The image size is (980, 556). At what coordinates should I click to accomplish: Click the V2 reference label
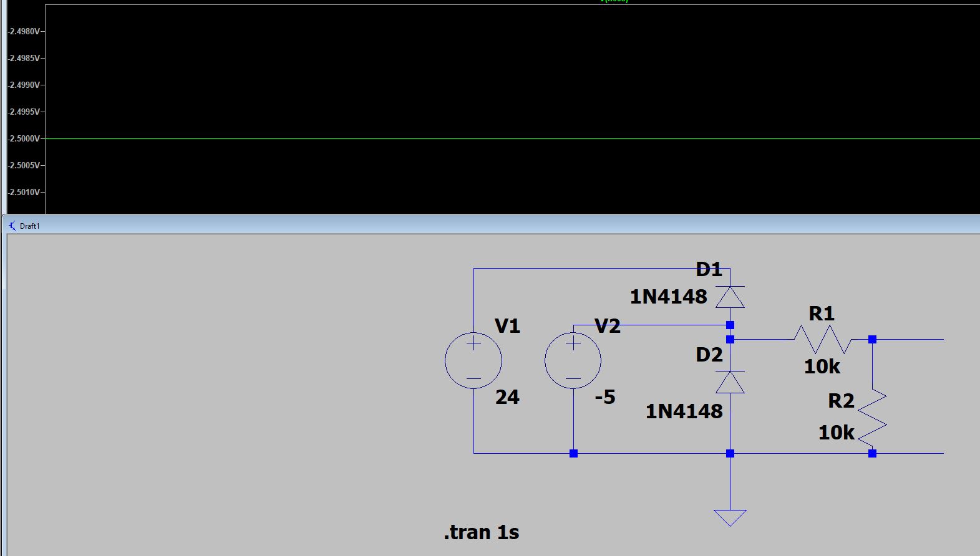click(608, 326)
